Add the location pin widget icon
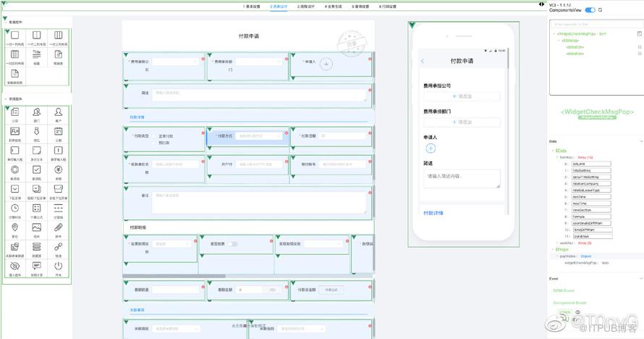Image resolution: width=644 pixels, height=339 pixels. pos(14,227)
